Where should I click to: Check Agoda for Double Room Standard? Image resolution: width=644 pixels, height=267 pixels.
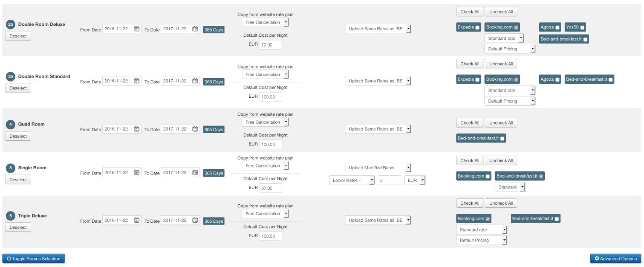[557, 80]
